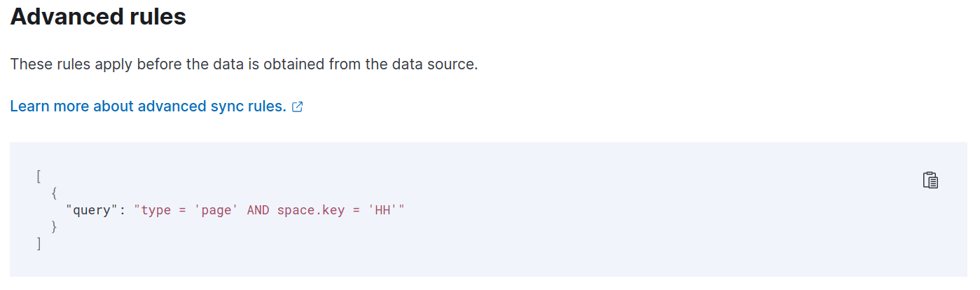Click the word "rules" in the heading
Image resolution: width=980 pixels, height=290 pixels.
point(157,18)
